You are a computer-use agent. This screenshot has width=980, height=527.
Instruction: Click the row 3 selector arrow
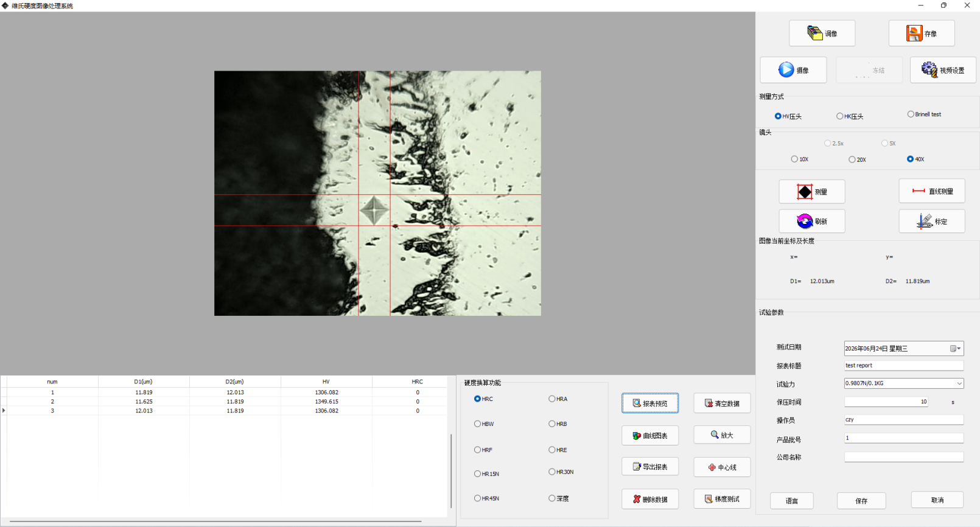pyautogui.click(x=4, y=411)
